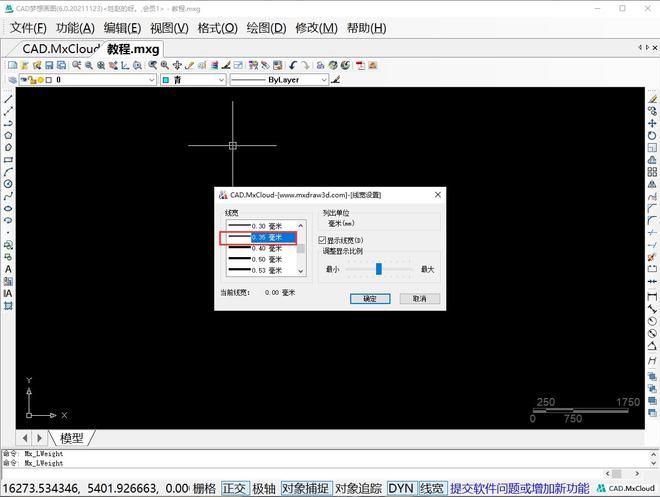Open the ByLayer linetype dropdown
660x497 pixels.
point(279,80)
